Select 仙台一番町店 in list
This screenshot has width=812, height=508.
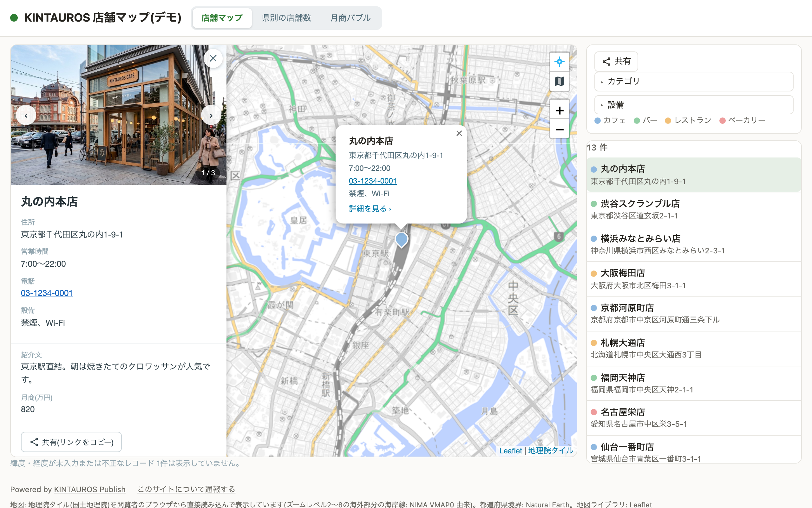[x=694, y=450]
